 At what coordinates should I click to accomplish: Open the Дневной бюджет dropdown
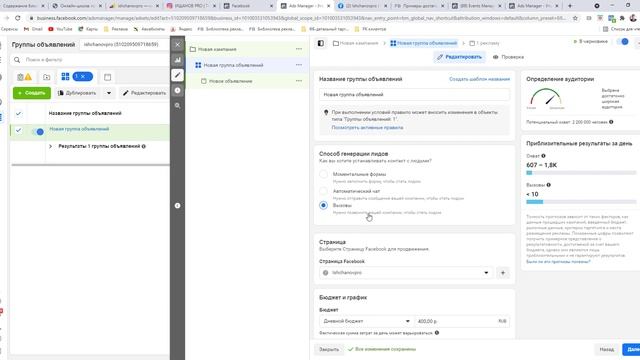367,321
